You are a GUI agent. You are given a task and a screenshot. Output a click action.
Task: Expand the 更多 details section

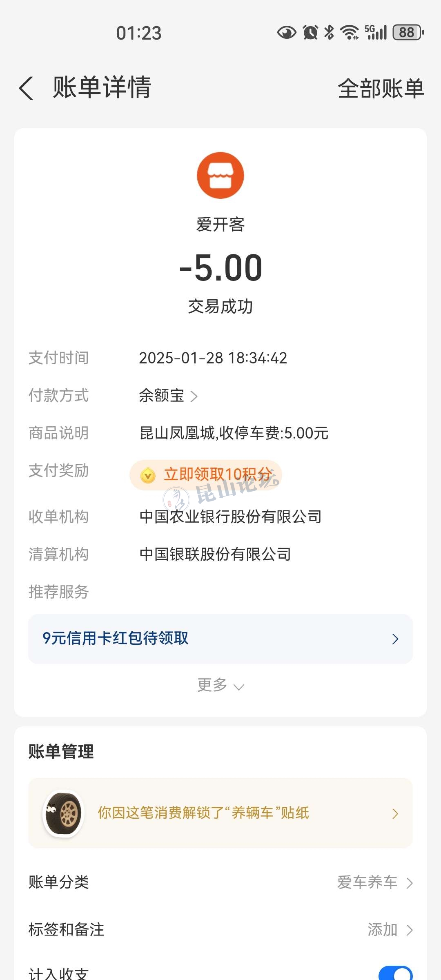[220, 685]
